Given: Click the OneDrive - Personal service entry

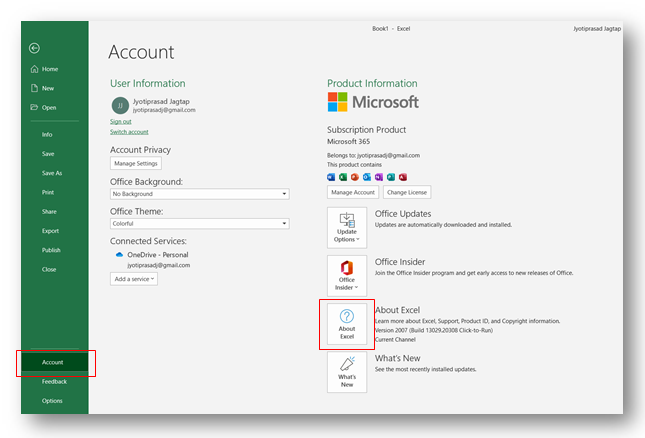Looking at the screenshot, I should (x=158, y=255).
